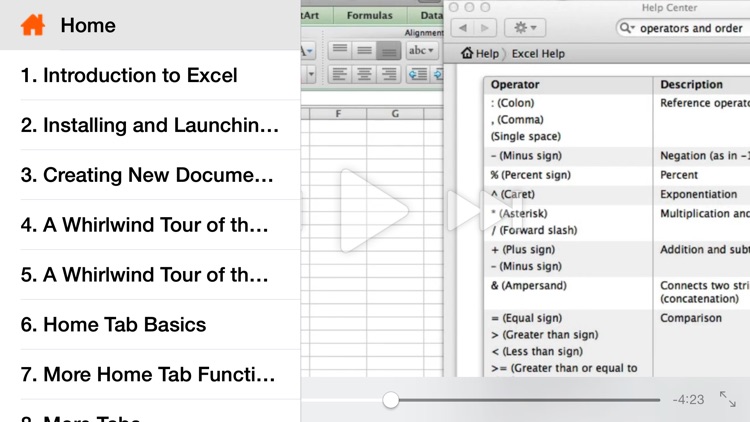The height and width of the screenshot is (422, 750).
Task: Go back in Help Center
Action: (463, 28)
